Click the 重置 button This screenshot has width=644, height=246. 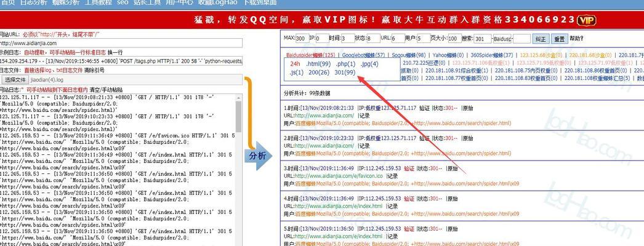coord(559,39)
